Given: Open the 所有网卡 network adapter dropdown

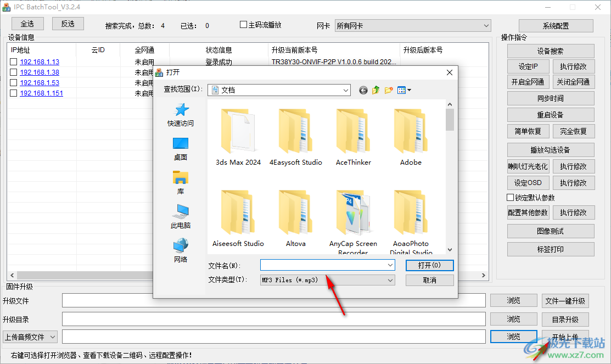Looking at the screenshot, I should click(486, 25).
